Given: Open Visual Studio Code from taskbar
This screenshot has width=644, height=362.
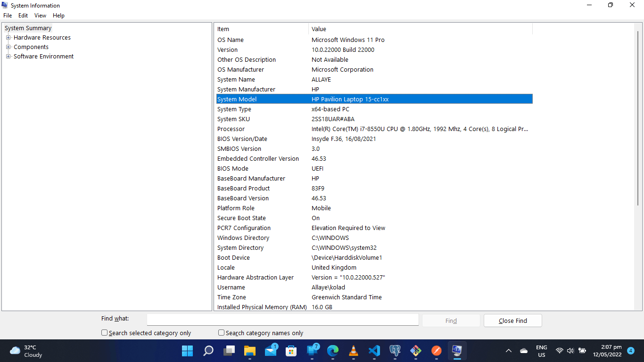Looking at the screenshot, I should coord(374,351).
